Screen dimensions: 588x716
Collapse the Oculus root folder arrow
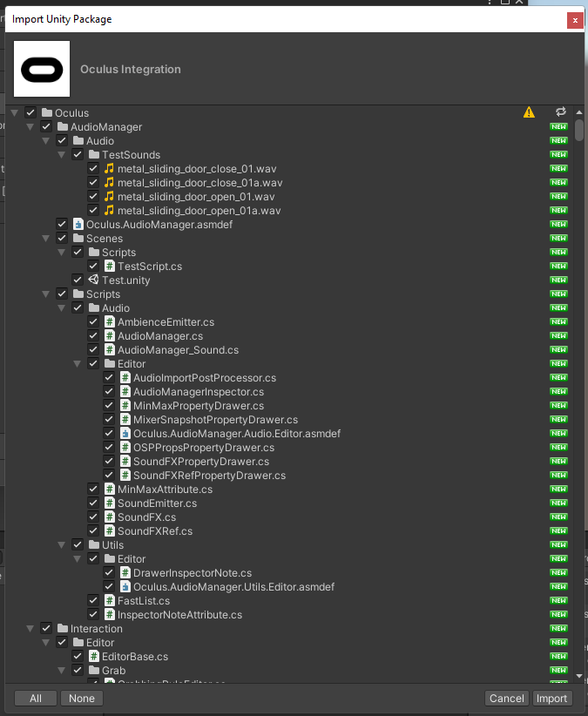pyautogui.click(x=15, y=112)
